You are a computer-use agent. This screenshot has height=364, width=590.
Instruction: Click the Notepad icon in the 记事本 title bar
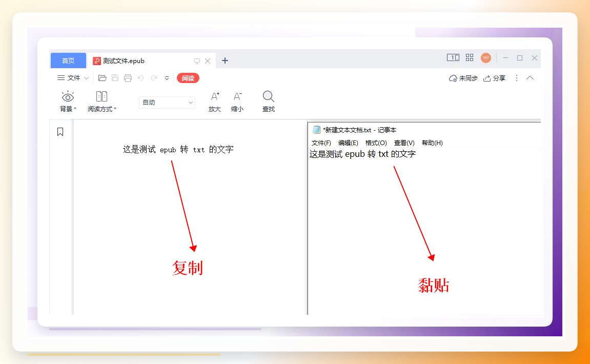(x=316, y=130)
